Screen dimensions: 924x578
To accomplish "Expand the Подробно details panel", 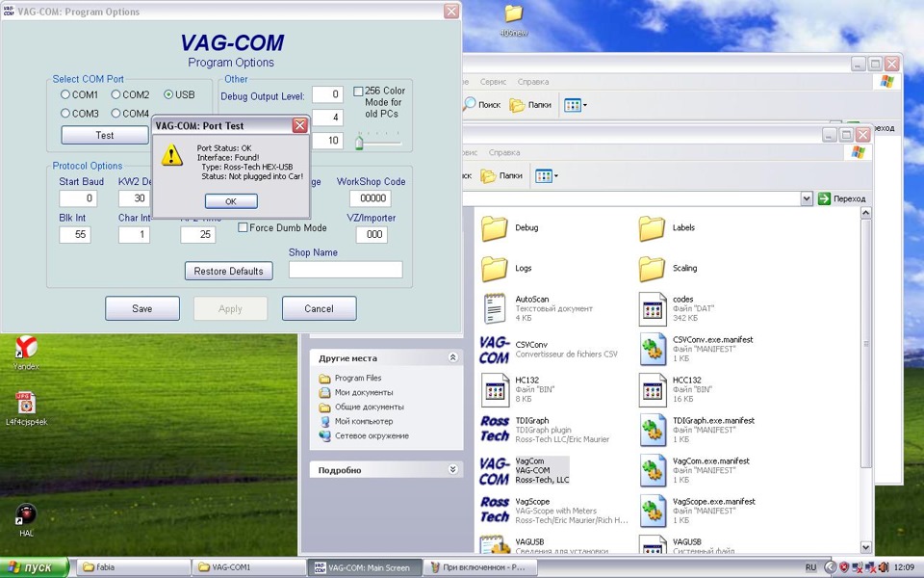I will click(x=452, y=469).
